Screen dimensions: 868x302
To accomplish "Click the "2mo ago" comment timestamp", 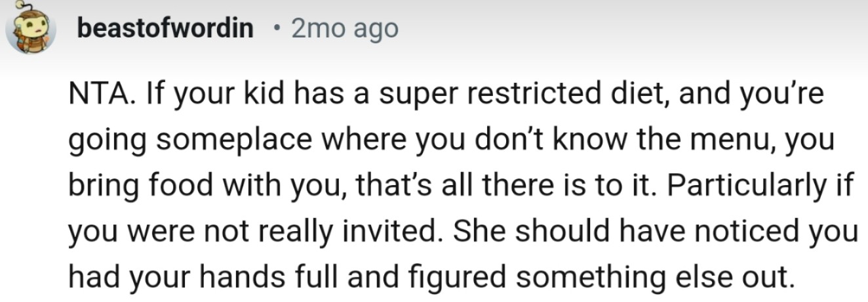I will [x=344, y=28].
